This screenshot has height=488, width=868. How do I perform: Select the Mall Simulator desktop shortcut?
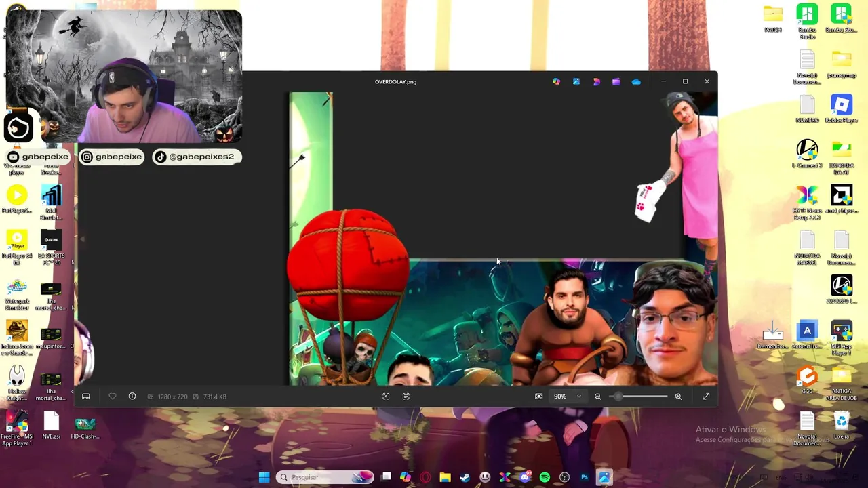[x=52, y=202]
